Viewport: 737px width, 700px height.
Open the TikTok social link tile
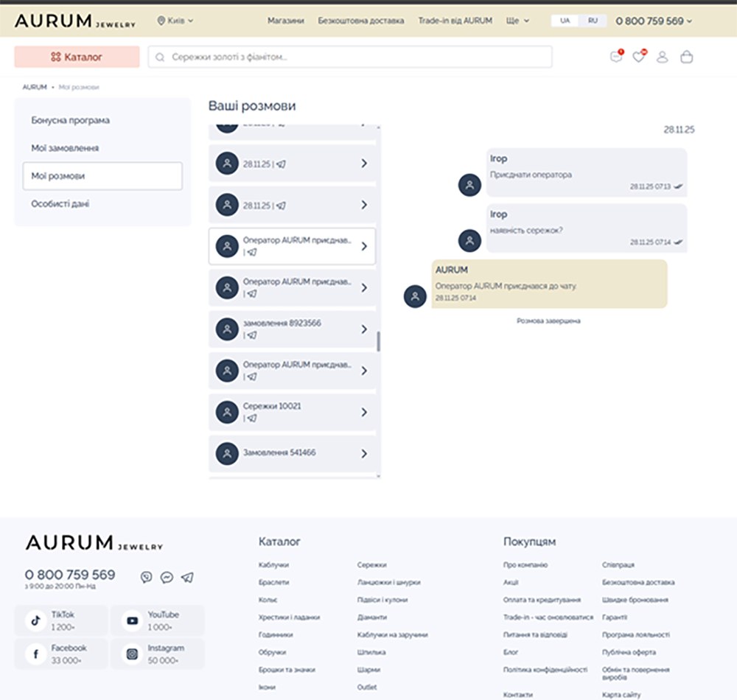(x=61, y=620)
